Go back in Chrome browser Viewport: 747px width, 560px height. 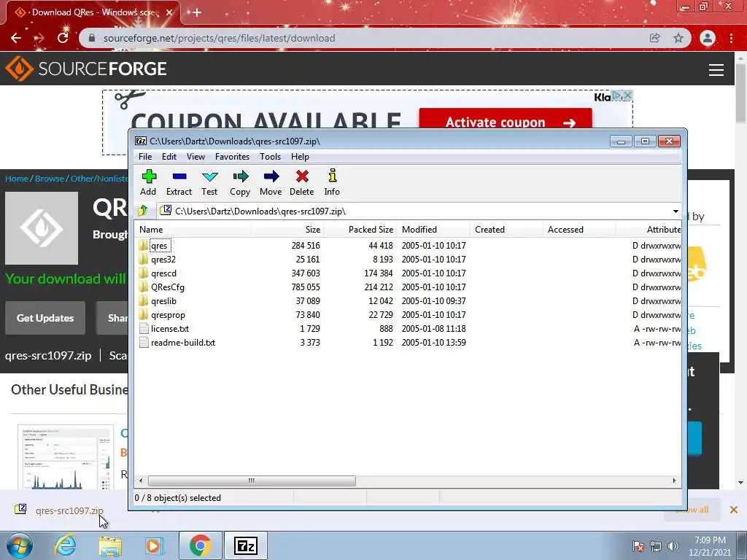point(16,38)
